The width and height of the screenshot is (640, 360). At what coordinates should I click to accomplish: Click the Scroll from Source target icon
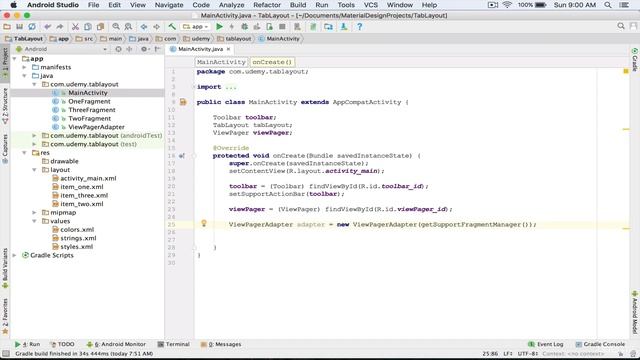point(118,49)
